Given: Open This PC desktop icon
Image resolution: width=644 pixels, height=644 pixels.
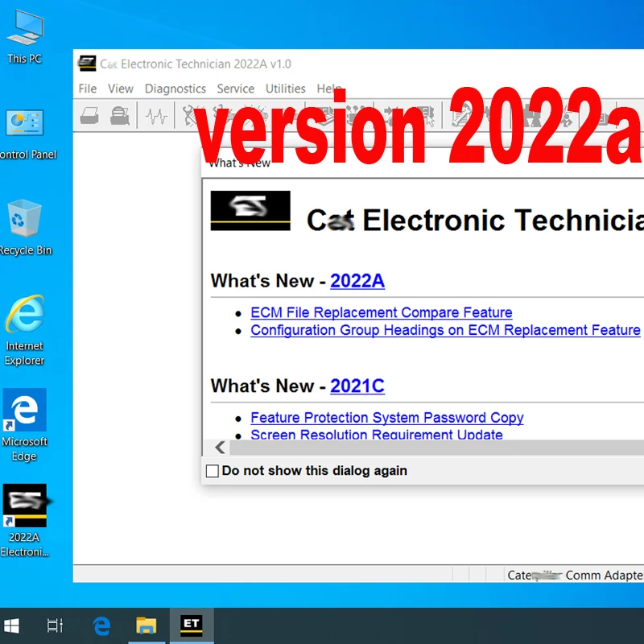Looking at the screenshot, I should 25,37.
